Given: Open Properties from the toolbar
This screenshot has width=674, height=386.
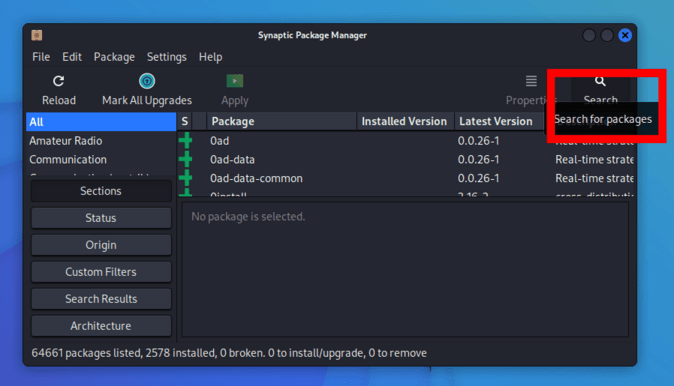Looking at the screenshot, I should pyautogui.click(x=531, y=90).
